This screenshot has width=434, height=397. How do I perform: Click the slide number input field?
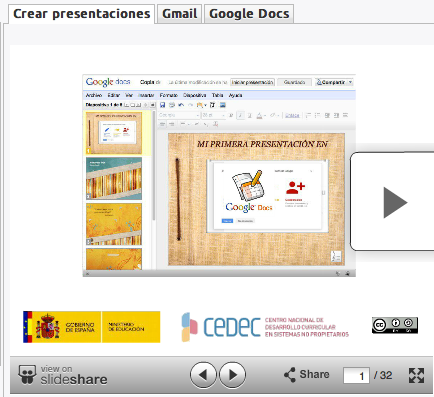[356, 376]
